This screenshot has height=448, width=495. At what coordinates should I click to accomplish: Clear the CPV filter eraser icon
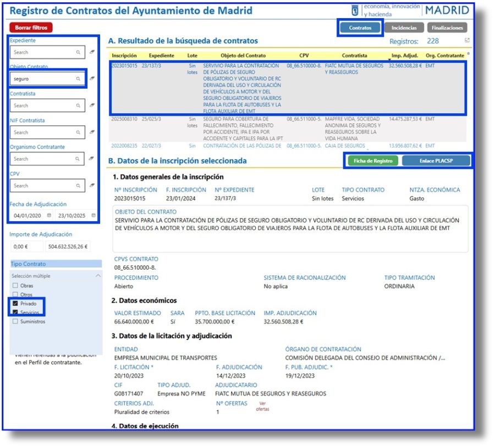tap(92, 185)
